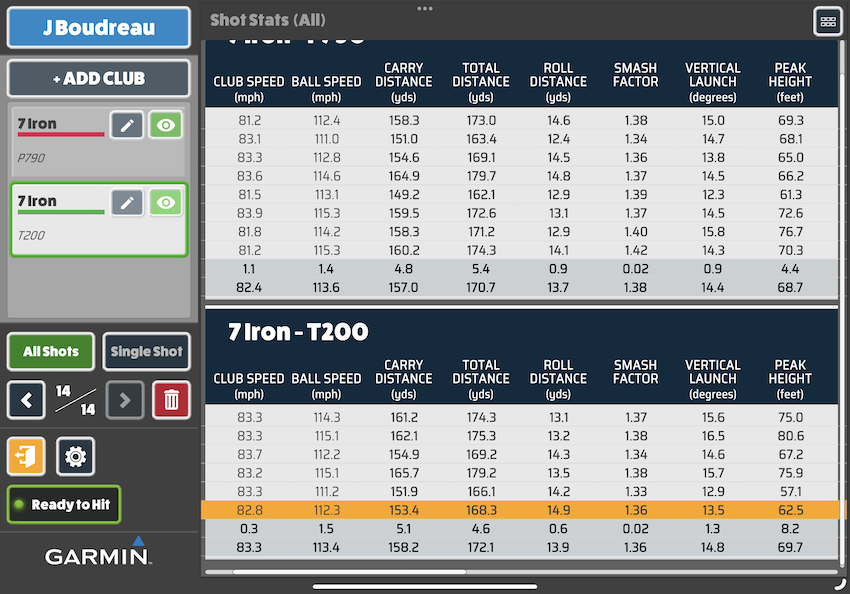
Task: Click the Garmin logo
Action: pyautogui.click(x=98, y=552)
